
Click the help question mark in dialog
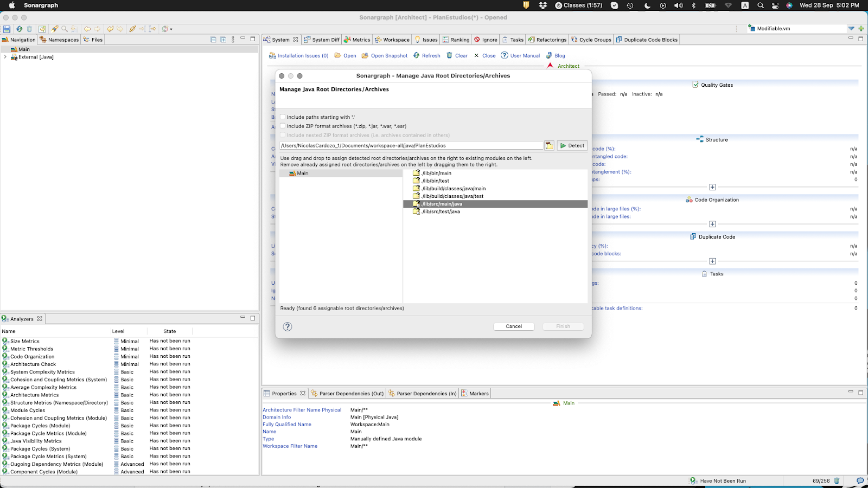click(288, 326)
